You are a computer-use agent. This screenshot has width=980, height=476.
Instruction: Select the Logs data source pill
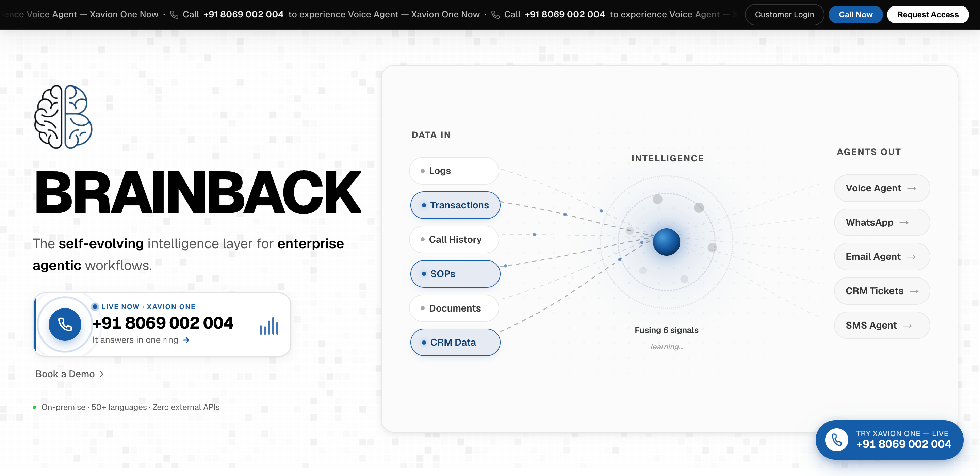(454, 171)
